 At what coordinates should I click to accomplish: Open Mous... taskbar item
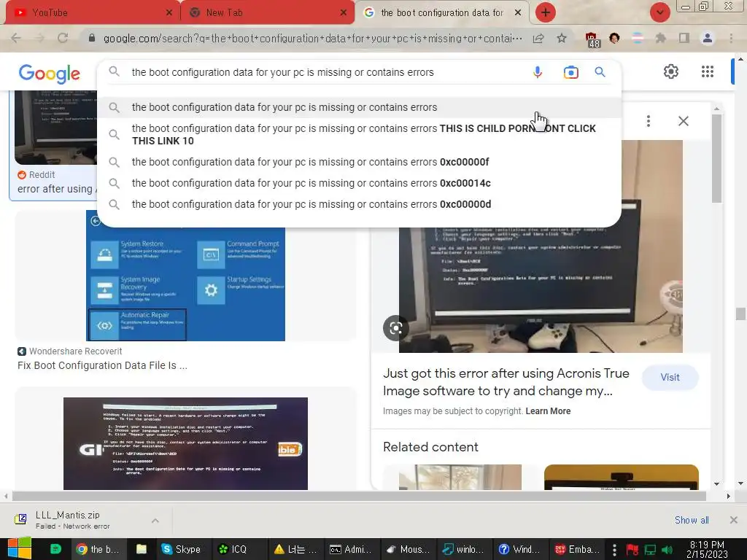coord(406,549)
